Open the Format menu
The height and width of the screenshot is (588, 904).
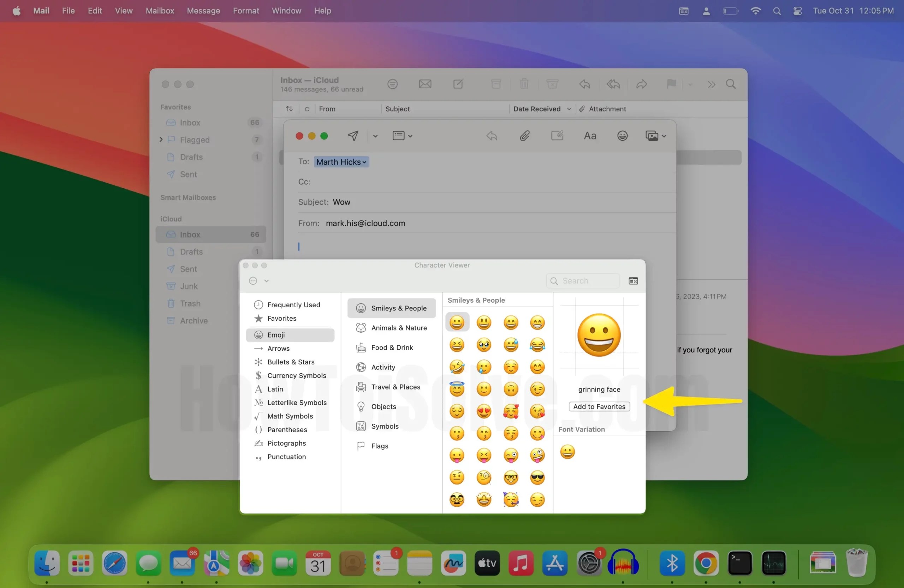pos(245,11)
